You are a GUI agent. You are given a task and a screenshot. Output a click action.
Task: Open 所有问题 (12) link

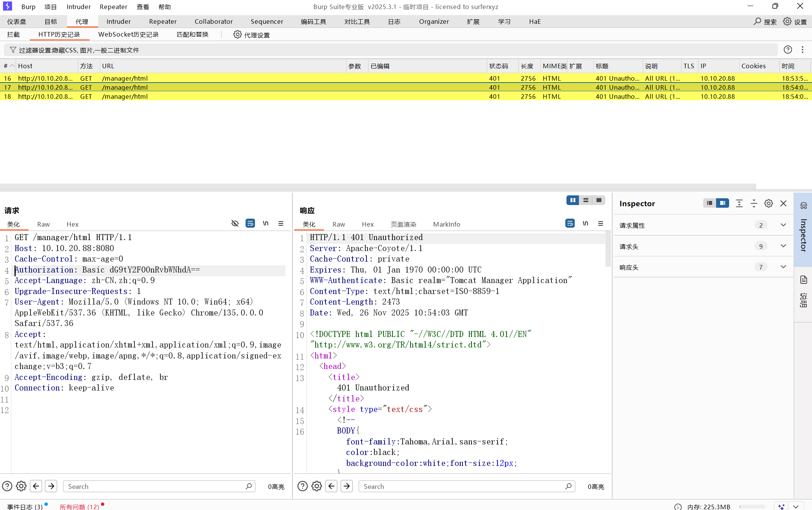pos(79,507)
